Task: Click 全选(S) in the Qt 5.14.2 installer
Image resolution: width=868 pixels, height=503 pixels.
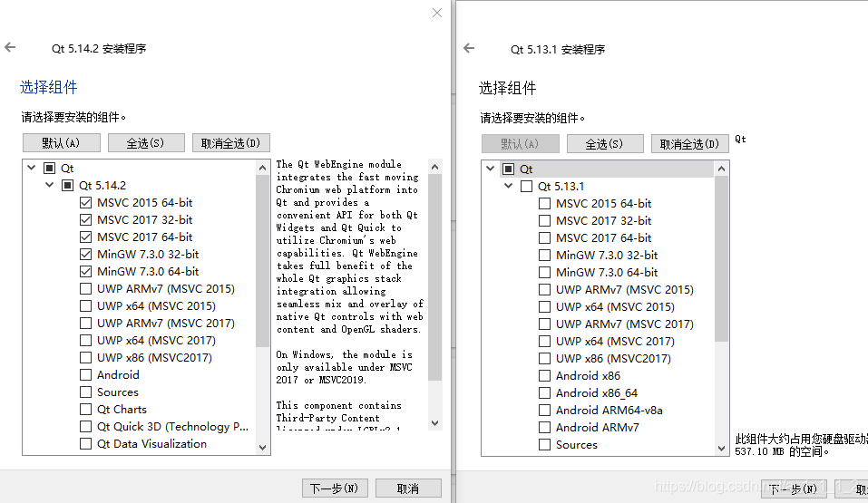Action: (146, 143)
